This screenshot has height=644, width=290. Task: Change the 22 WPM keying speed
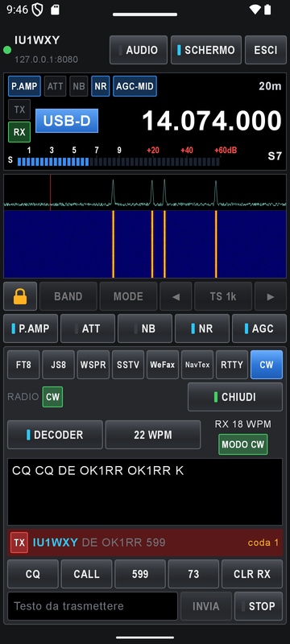(x=153, y=435)
